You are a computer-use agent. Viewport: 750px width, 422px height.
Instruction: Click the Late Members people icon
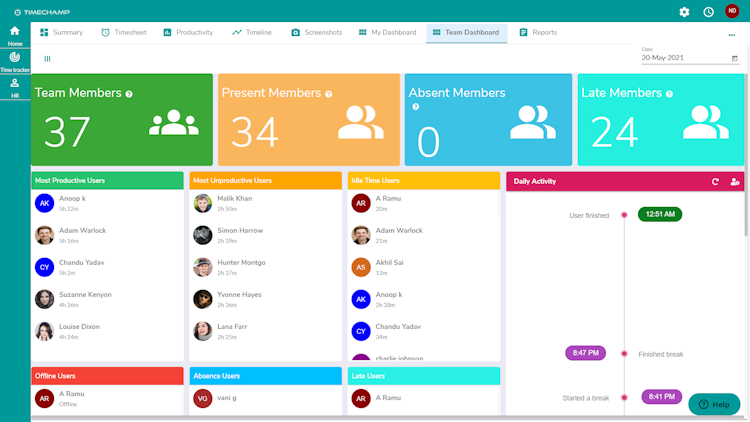706,122
